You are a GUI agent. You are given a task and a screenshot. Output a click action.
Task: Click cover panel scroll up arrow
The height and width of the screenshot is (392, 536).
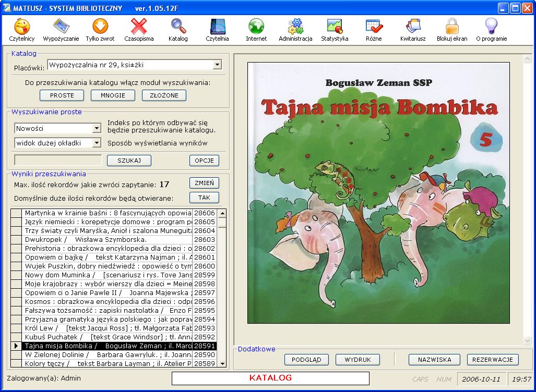pyautogui.click(x=527, y=59)
